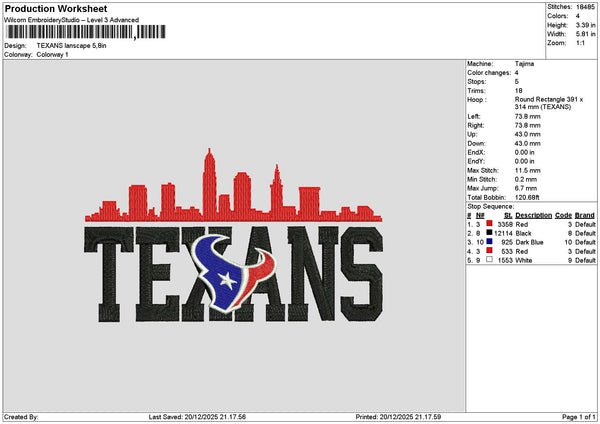The image size is (600, 424).
Task: Click the 'St.' column header
Action: click(508, 215)
